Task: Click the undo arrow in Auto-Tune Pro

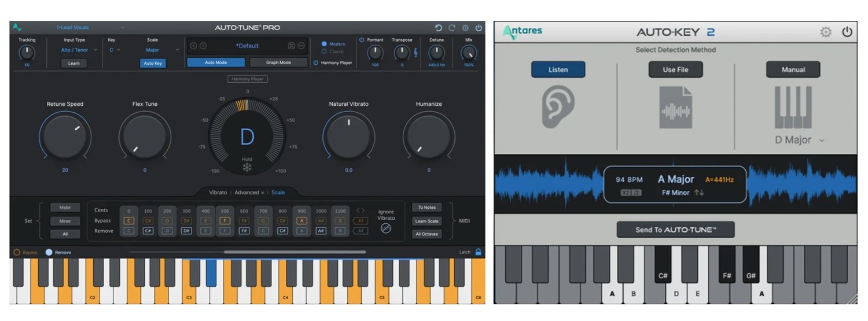Action: coord(438,28)
